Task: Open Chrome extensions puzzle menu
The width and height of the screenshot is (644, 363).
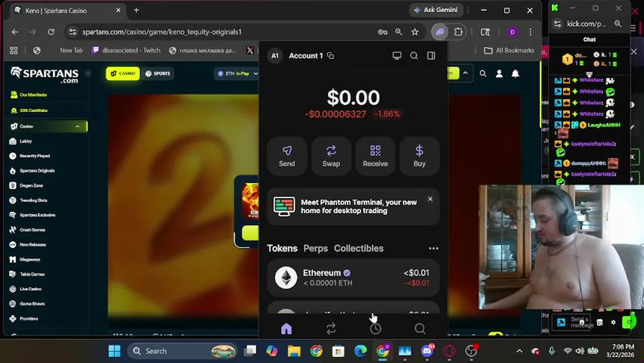Action: click(x=458, y=32)
